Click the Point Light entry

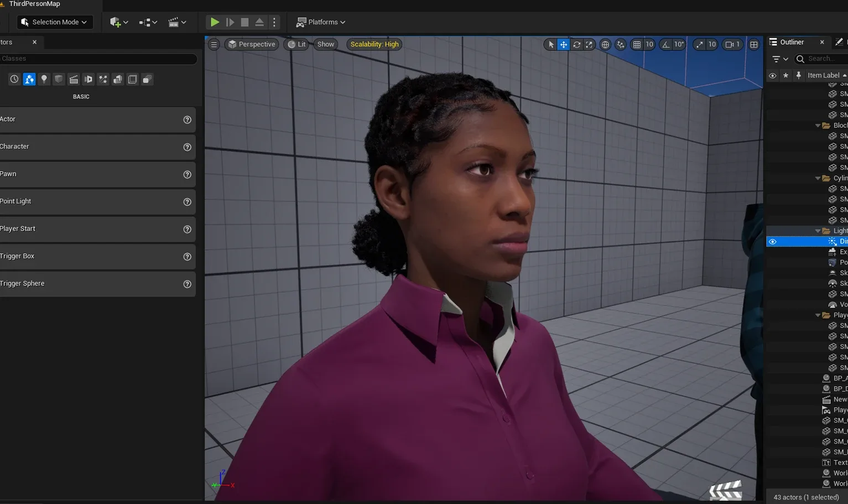97,201
